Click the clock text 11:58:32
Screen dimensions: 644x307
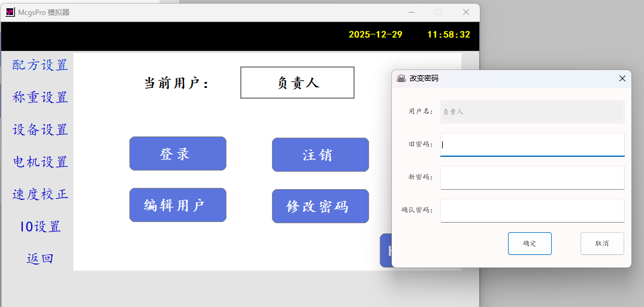click(449, 35)
